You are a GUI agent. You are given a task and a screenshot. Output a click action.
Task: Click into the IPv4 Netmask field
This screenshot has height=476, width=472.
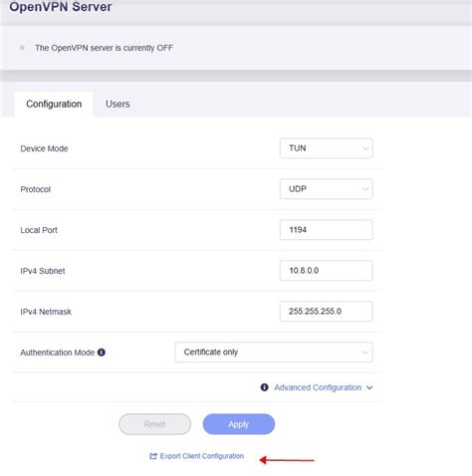(327, 312)
